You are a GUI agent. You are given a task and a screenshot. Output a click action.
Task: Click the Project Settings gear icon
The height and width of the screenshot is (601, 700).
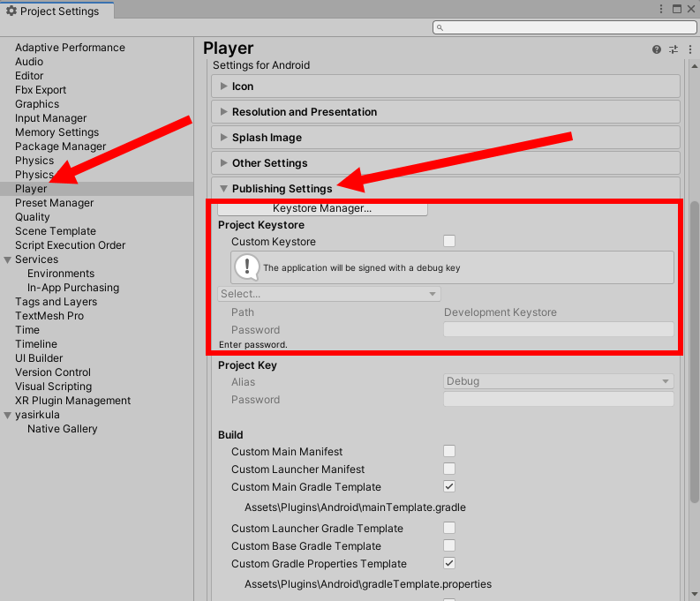tap(11, 11)
